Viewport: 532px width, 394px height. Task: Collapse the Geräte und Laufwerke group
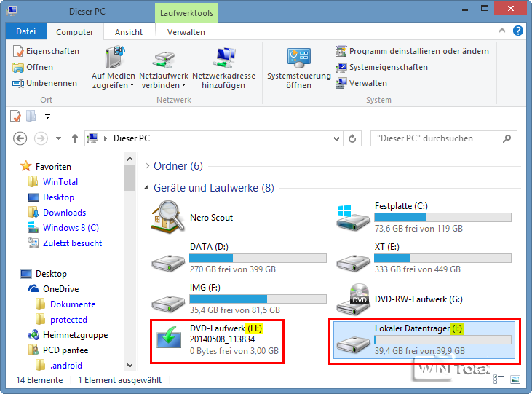[x=146, y=187]
